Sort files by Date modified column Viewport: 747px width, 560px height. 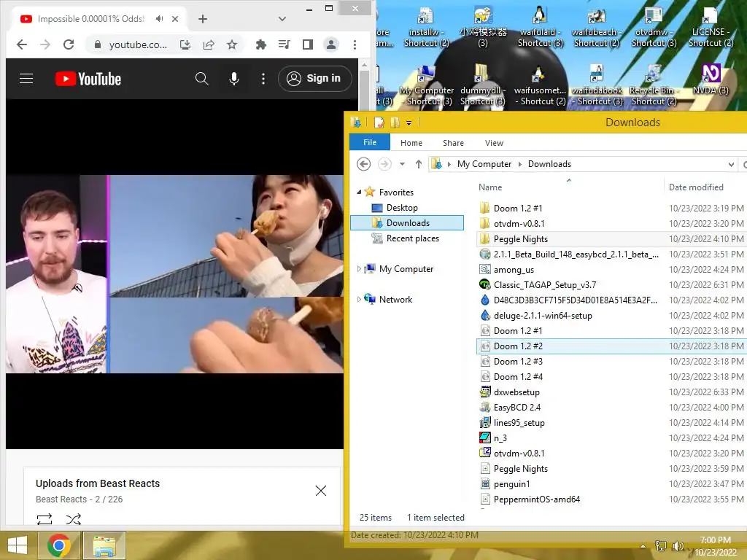point(696,187)
